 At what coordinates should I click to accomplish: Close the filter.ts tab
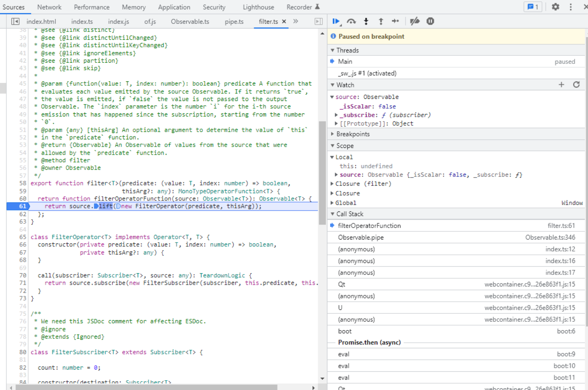(284, 21)
